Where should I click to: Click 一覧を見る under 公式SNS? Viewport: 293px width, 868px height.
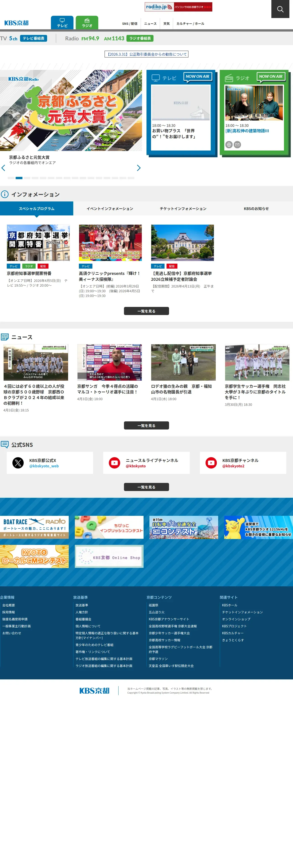[146, 487]
